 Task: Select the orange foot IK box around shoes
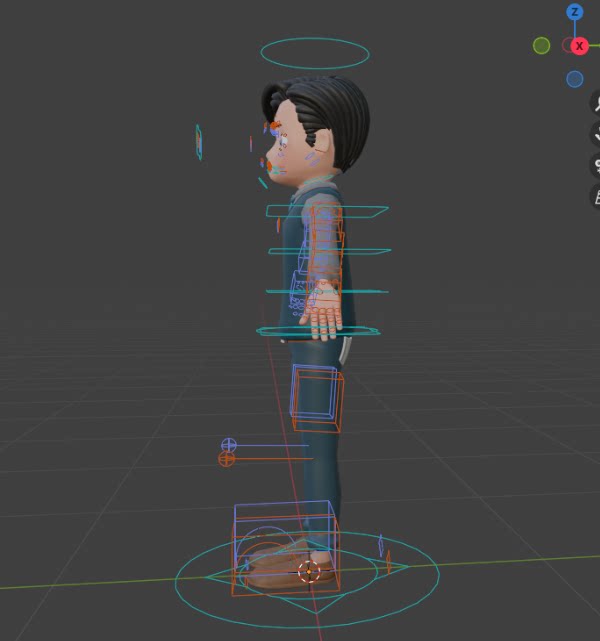(285, 556)
